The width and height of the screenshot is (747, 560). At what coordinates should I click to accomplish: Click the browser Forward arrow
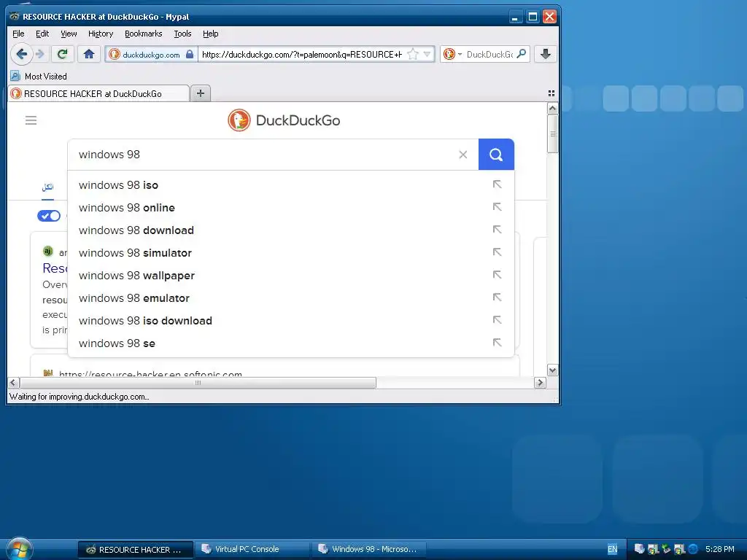(x=40, y=54)
